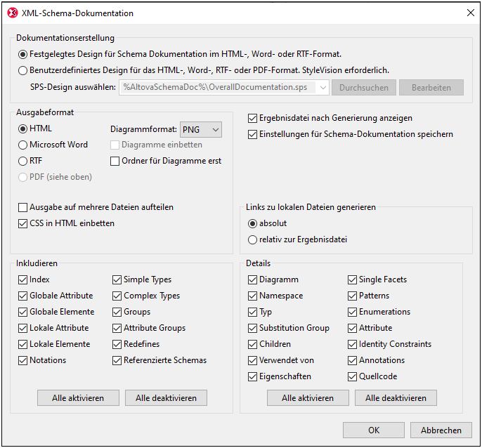Enable Ordner für Diagramme erstellen checkbox

point(116,161)
